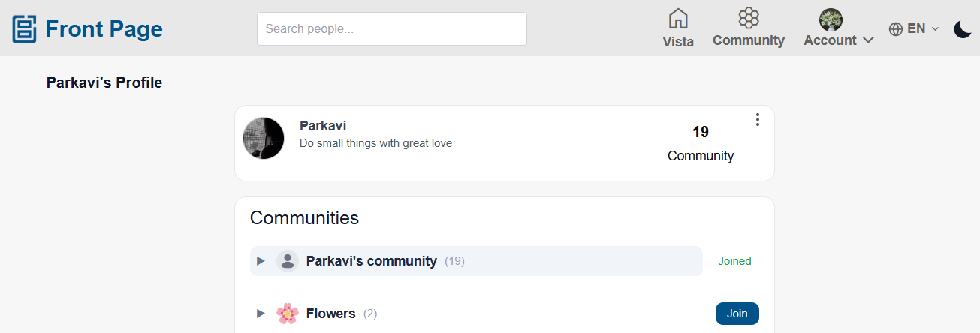Click the Joined status label
This screenshot has height=333, width=980.
[x=734, y=261]
